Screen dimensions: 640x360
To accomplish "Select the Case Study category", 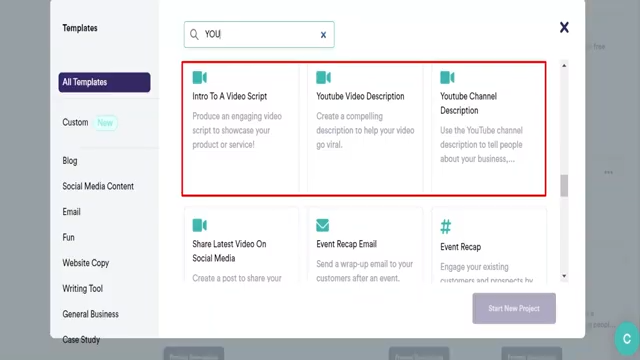I will point(81,340).
